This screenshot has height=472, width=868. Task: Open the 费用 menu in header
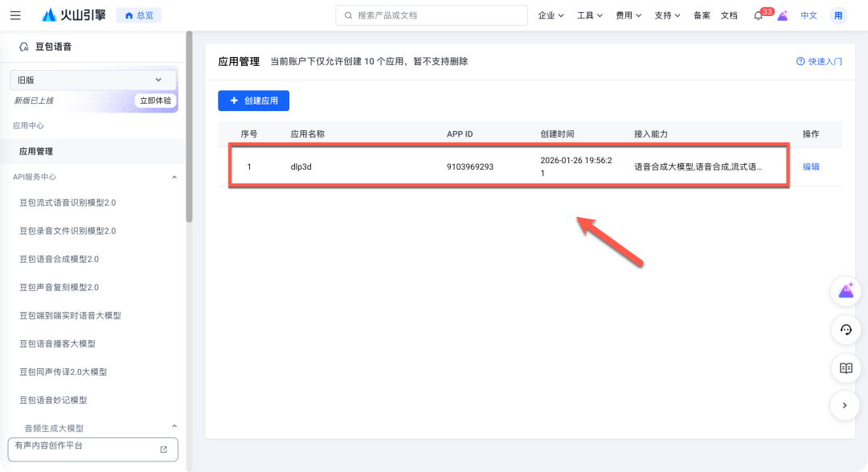(628, 15)
